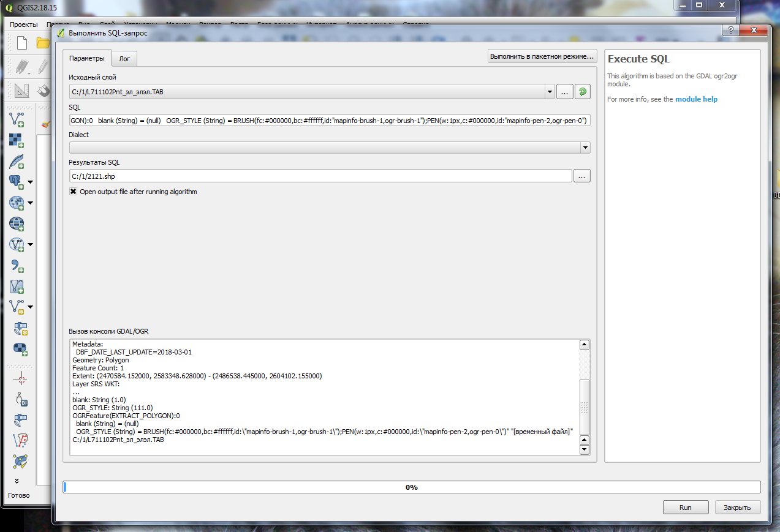Click the 'Execute SQL' help heading

pos(638,59)
